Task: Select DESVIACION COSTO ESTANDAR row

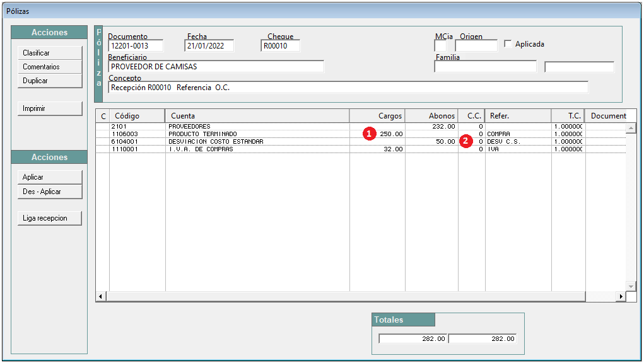Action: coord(361,142)
